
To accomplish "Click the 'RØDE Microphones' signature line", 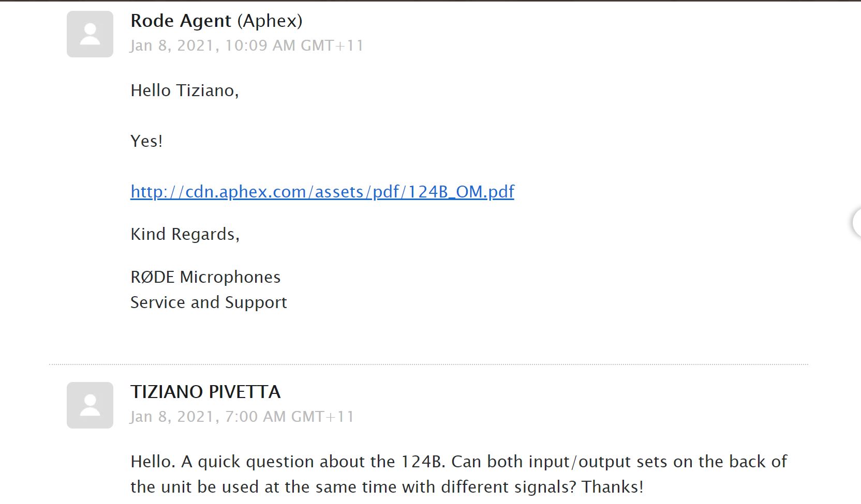I will pos(205,277).
